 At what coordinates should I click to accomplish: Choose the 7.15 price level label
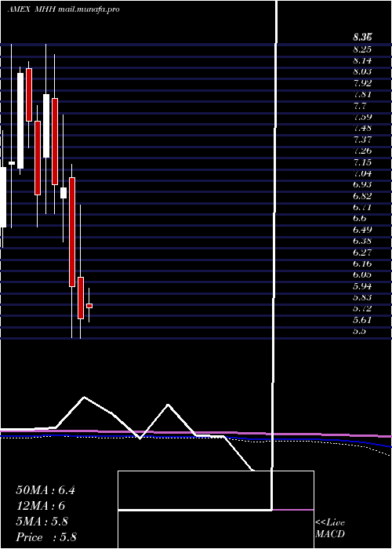pyautogui.click(x=362, y=162)
